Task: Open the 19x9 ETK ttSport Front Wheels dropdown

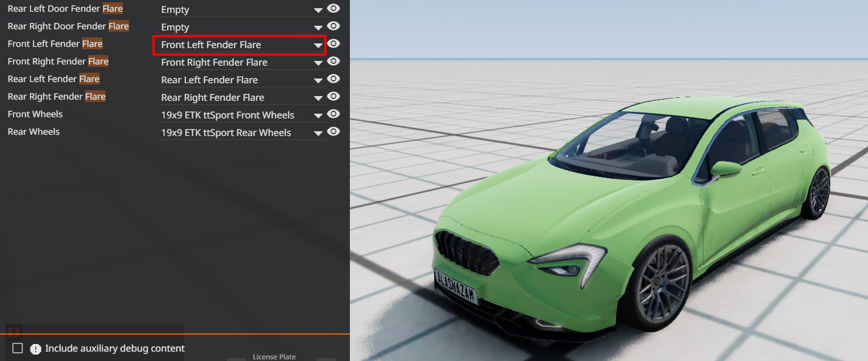Action: (x=242, y=115)
